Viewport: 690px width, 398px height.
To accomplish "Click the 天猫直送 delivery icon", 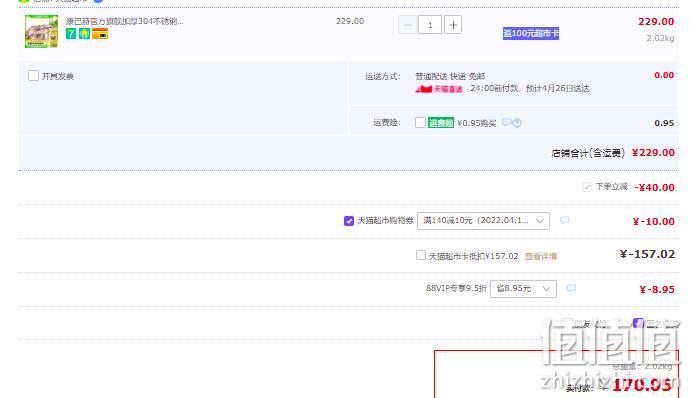I will [439, 89].
